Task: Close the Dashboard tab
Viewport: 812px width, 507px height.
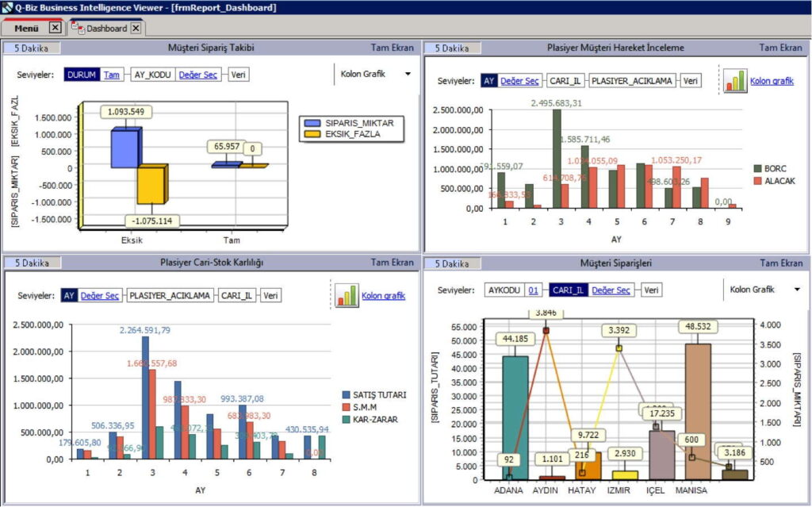Action: point(136,28)
